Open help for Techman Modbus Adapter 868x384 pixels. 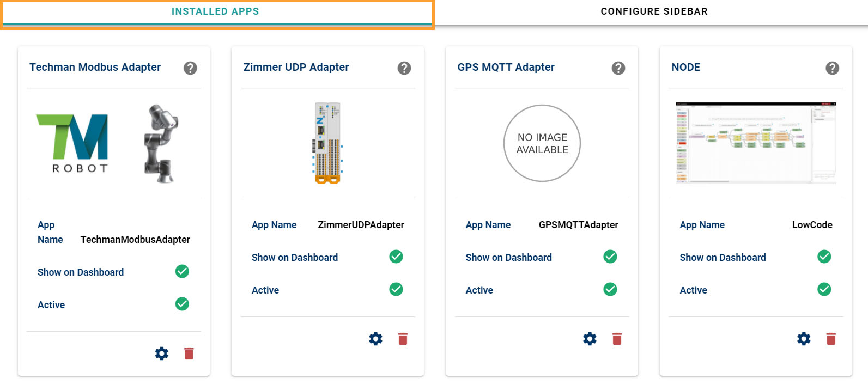coord(190,68)
